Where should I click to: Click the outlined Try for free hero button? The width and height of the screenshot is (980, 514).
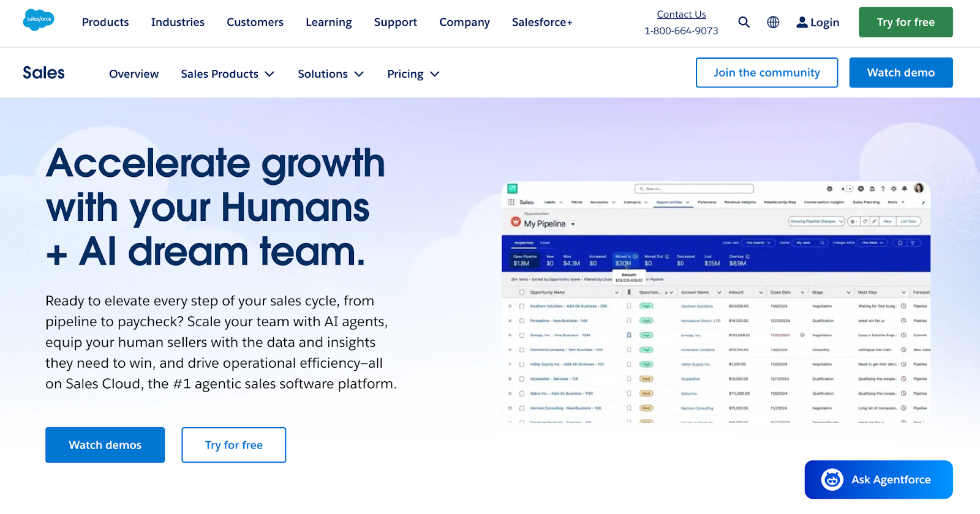[233, 445]
